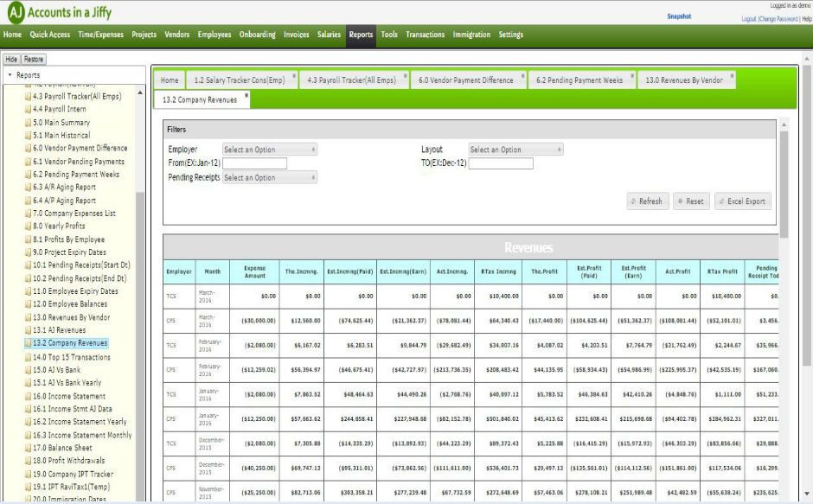Open the Reports menu

(361, 35)
